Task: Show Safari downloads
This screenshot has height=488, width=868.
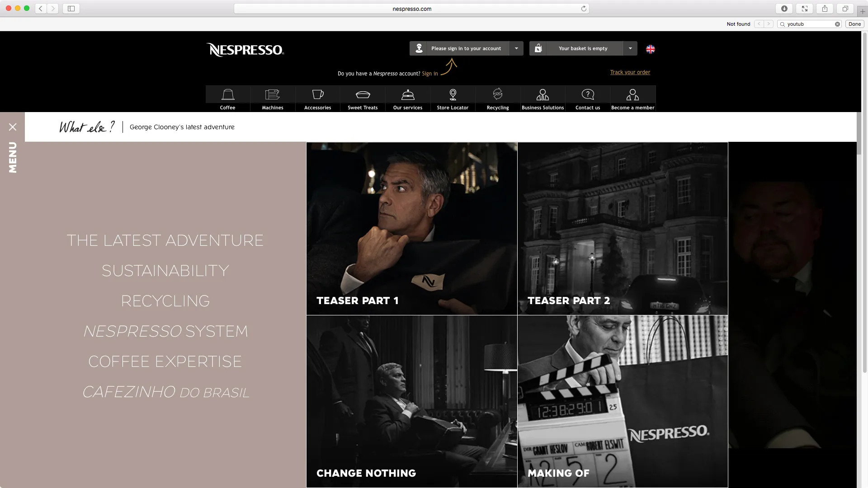Action: pos(784,9)
